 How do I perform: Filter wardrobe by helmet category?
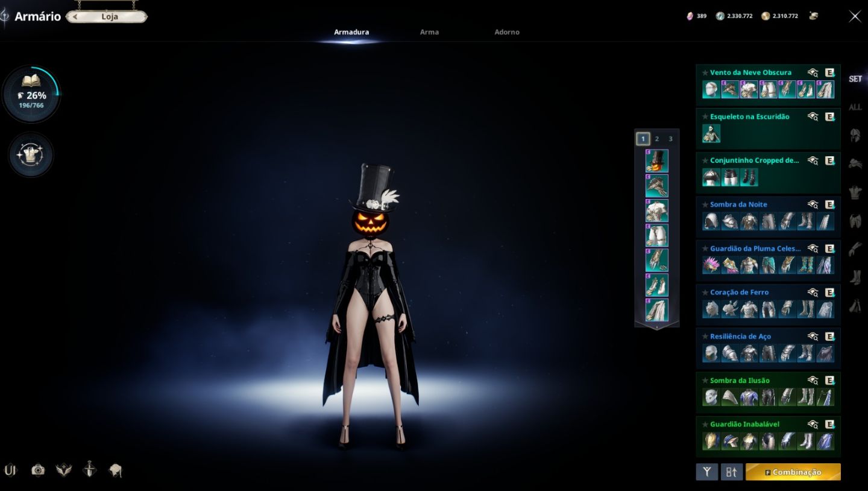(x=855, y=135)
